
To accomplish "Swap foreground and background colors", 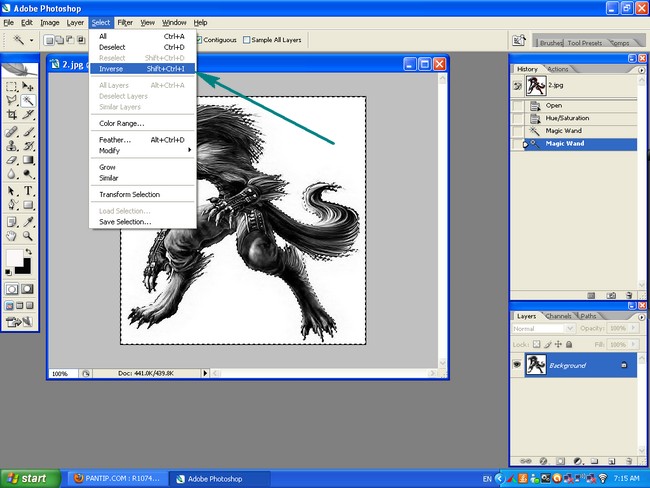I will [28, 252].
